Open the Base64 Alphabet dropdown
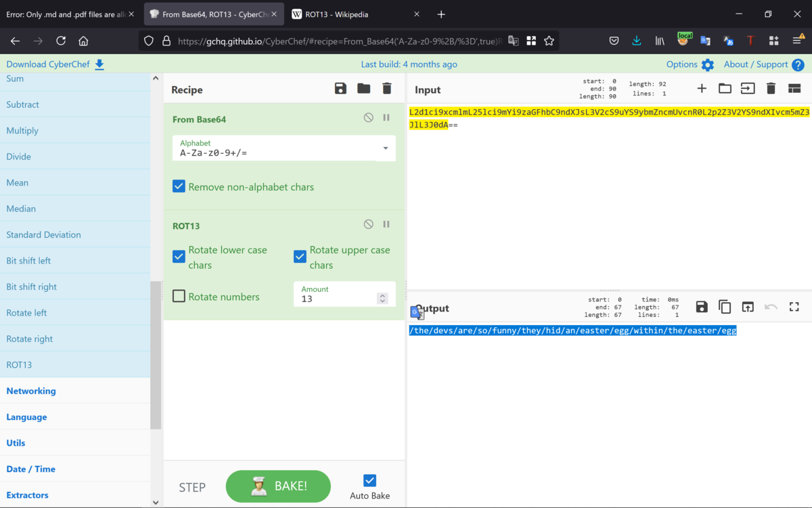812x508 pixels. (284, 148)
